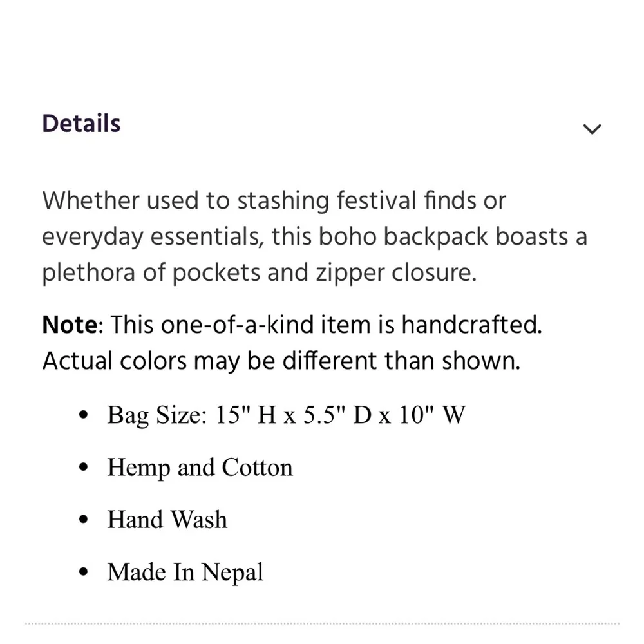The height and width of the screenshot is (644, 644).
Task: Click the Details section heading
Action: pos(82,124)
